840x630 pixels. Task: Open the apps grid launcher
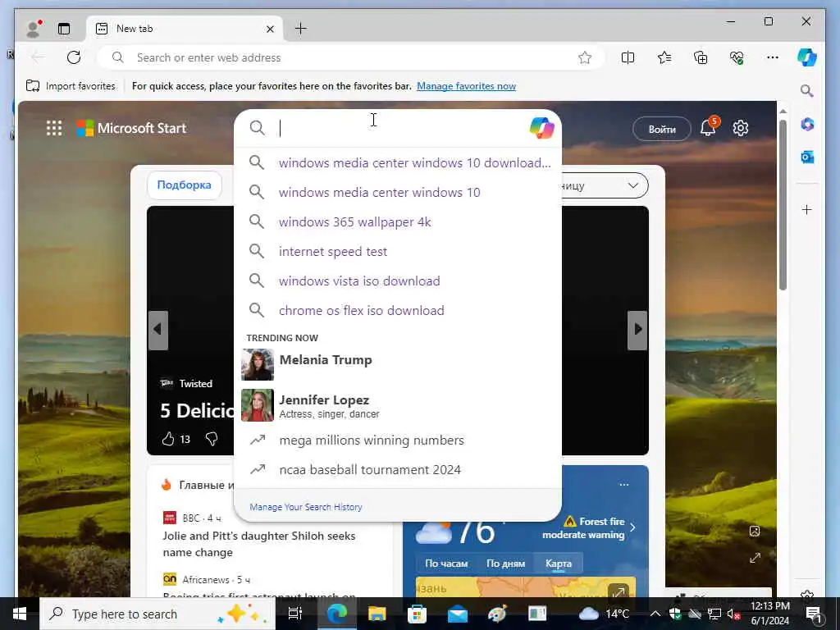tap(54, 128)
